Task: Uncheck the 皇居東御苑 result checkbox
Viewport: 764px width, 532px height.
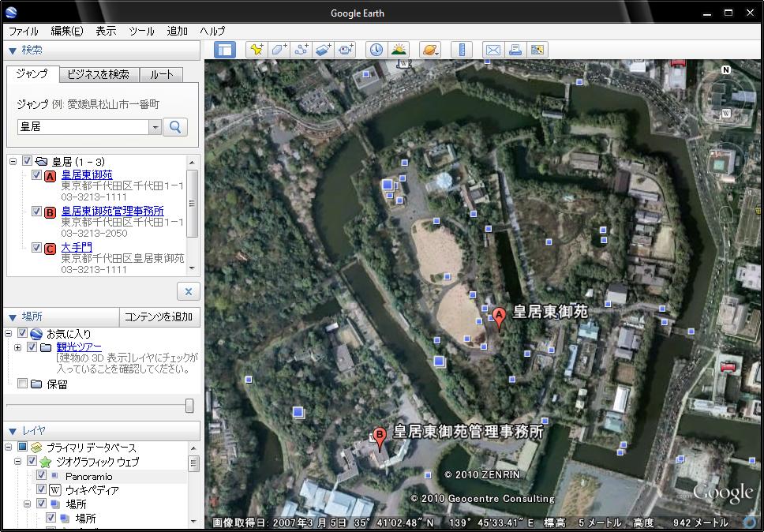Action: coord(36,174)
